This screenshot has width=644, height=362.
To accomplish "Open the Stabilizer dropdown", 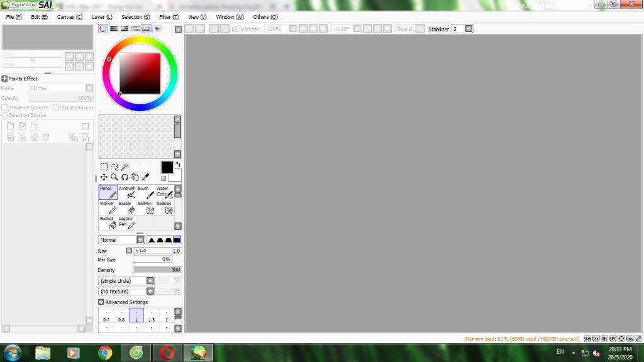I will click(x=469, y=29).
